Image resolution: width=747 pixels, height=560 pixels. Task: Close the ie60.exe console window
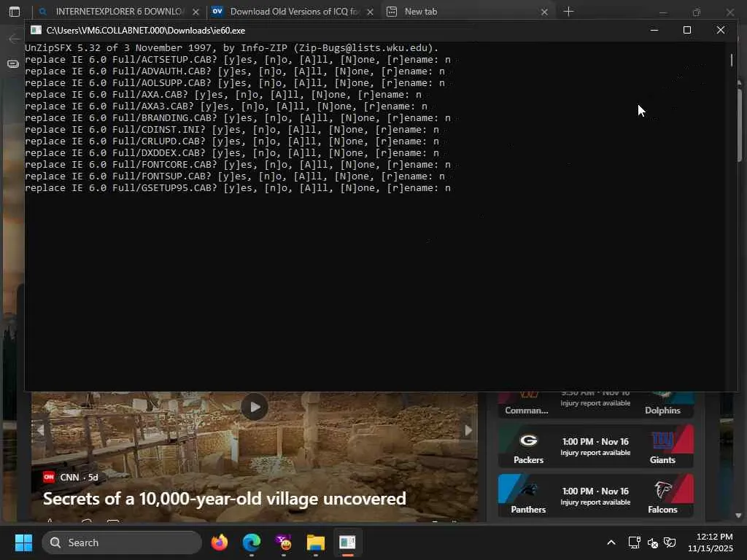tap(720, 30)
